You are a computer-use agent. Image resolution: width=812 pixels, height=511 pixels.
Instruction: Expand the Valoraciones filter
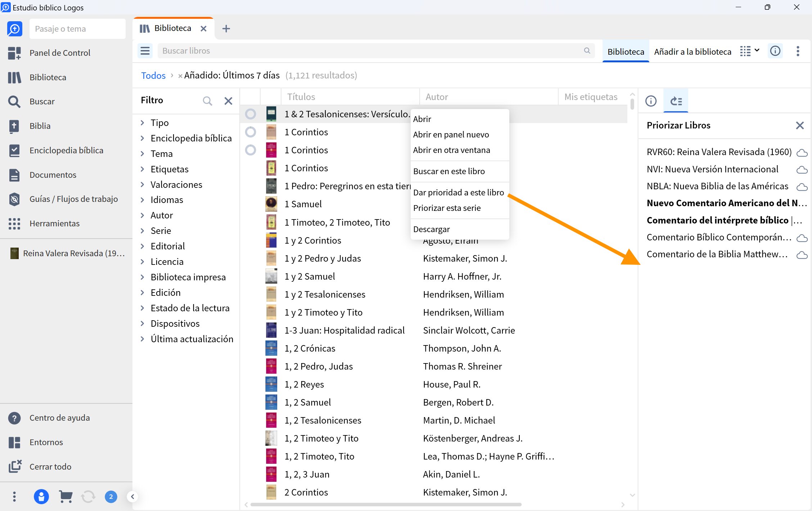coord(143,185)
